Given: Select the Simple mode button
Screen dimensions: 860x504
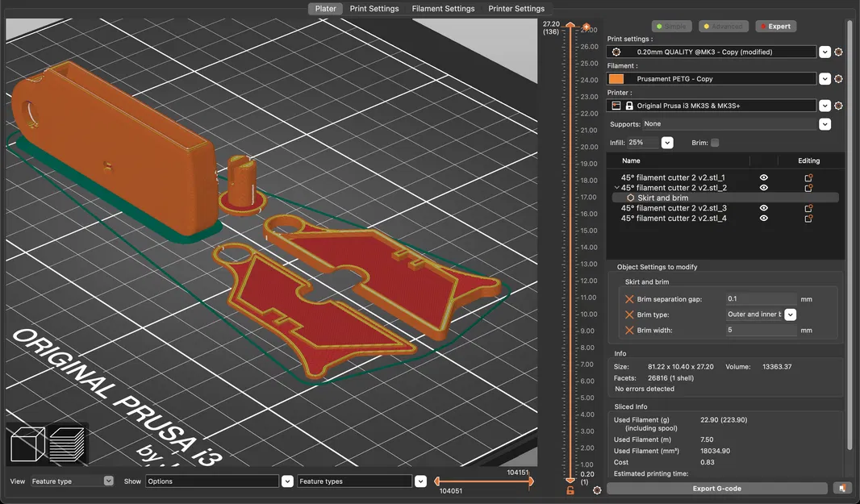Looking at the screenshot, I should [670, 27].
